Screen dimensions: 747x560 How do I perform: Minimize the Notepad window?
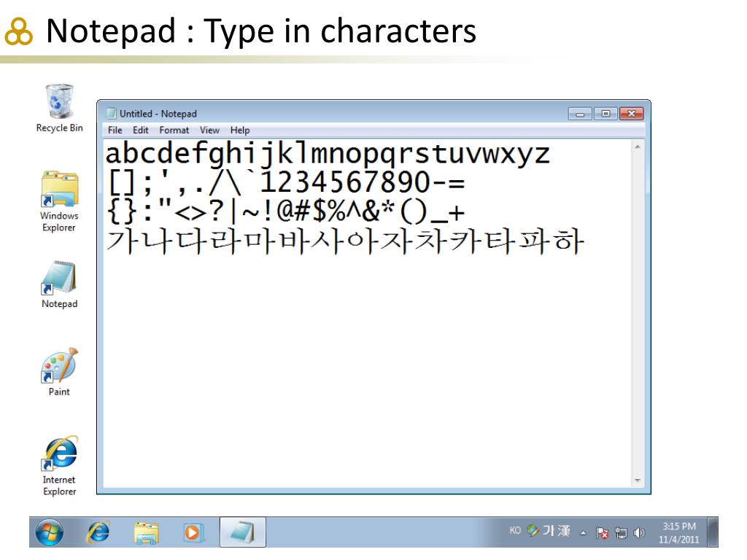tap(580, 114)
